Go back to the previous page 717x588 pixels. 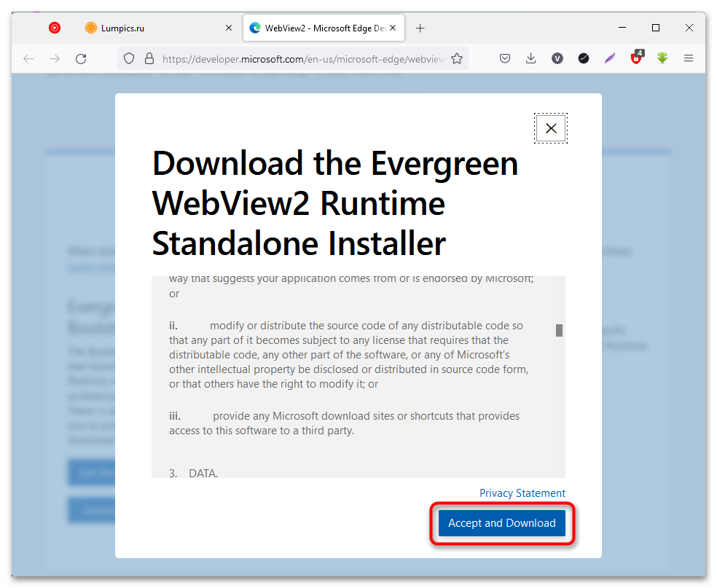point(28,58)
